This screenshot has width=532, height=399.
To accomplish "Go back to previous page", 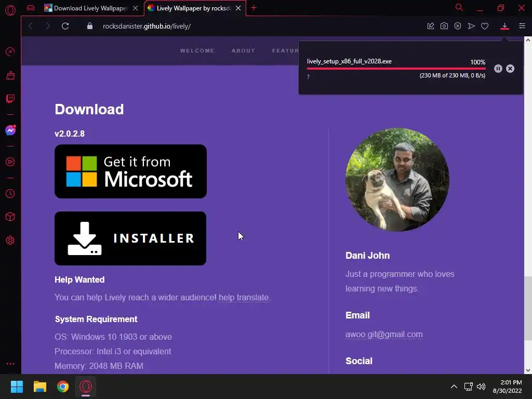I will tap(31, 26).
